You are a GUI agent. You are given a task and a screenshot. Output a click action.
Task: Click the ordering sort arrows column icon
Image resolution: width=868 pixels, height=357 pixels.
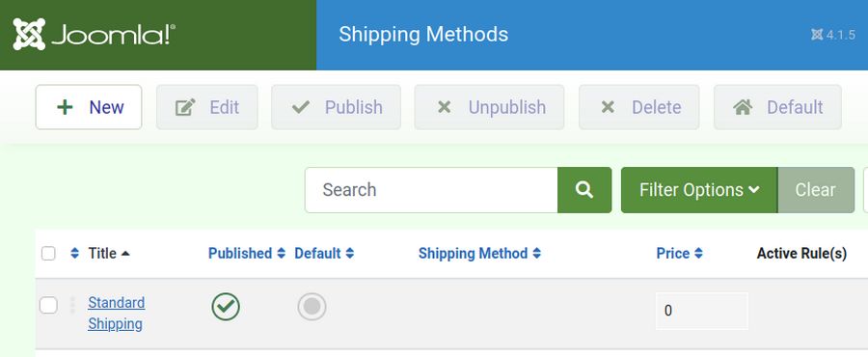[74, 254]
